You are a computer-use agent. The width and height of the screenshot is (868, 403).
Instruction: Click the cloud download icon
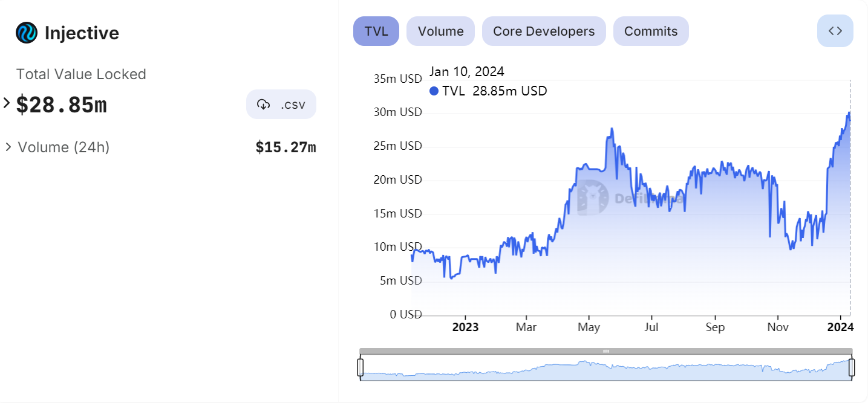pyautogui.click(x=263, y=105)
